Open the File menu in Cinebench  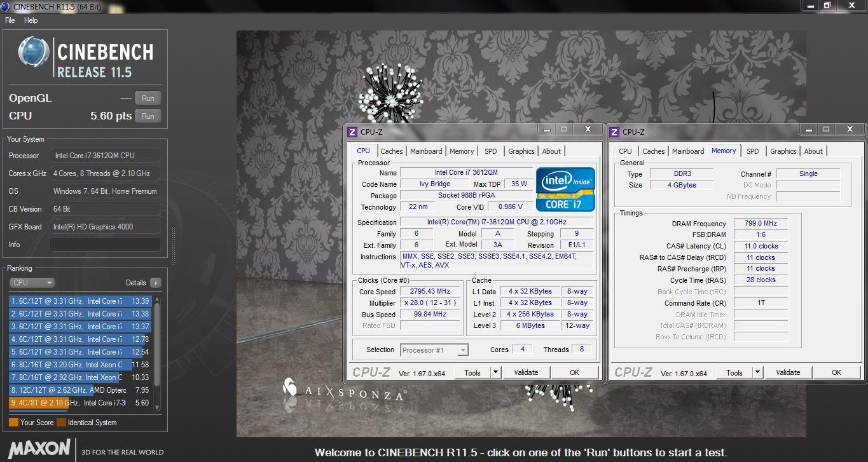click(10, 20)
